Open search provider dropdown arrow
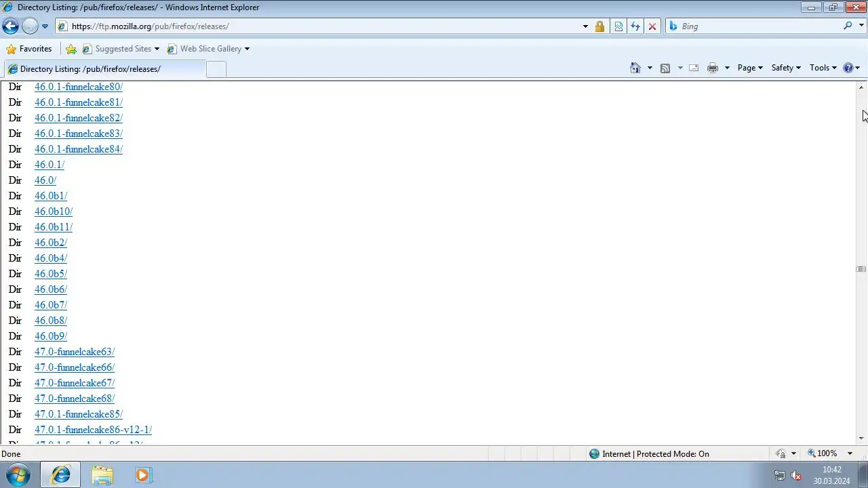This screenshot has height=488, width=868. (x=862, y=26)
